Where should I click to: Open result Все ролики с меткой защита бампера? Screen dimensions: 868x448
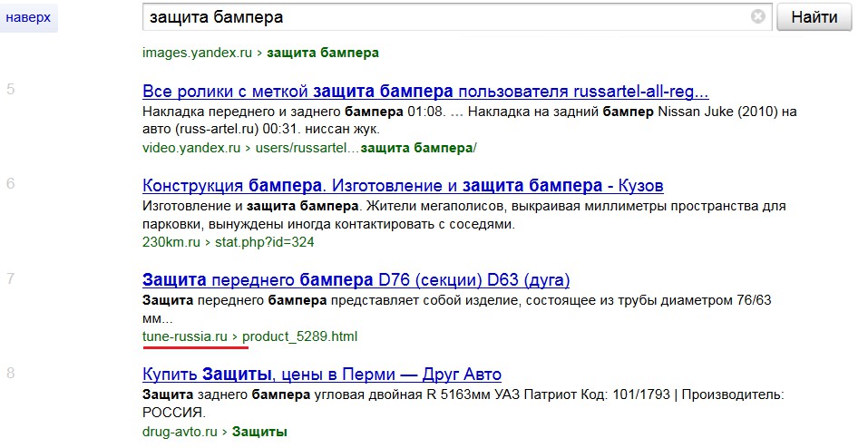pos(425,92)
